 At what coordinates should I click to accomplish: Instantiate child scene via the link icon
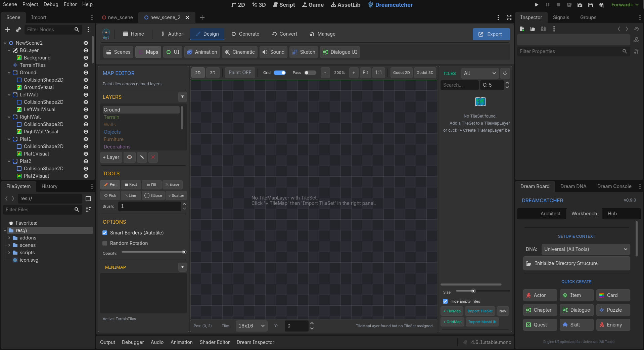pos(18,30)
